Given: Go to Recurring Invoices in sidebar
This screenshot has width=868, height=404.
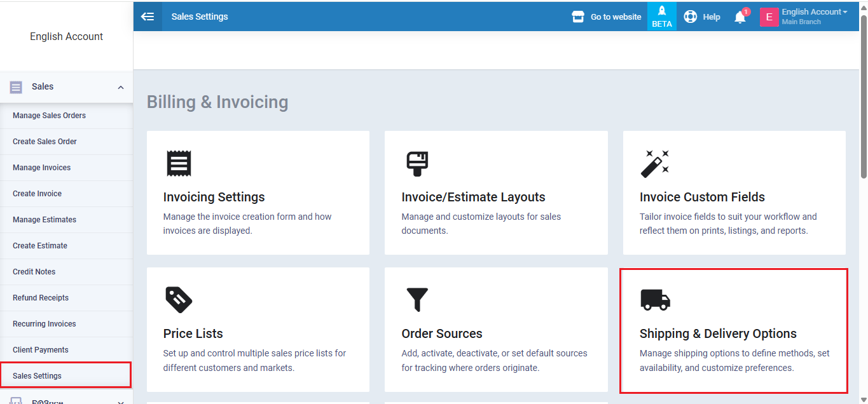Looking at the screenshot, I should point(44,324).
